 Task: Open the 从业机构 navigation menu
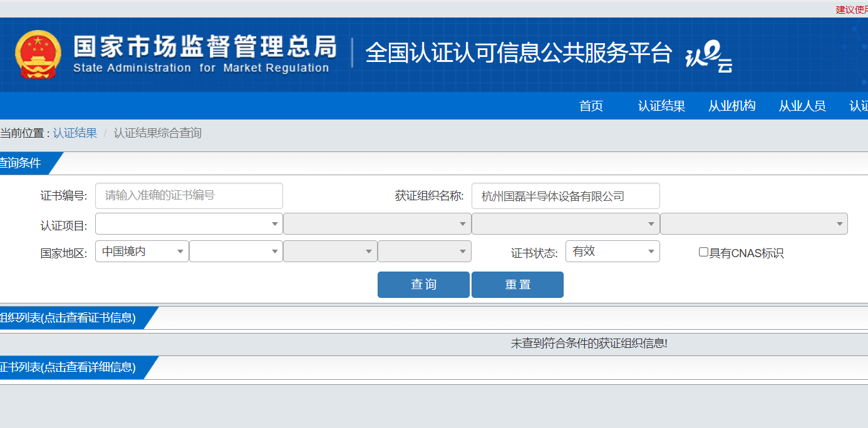[732, 106]
